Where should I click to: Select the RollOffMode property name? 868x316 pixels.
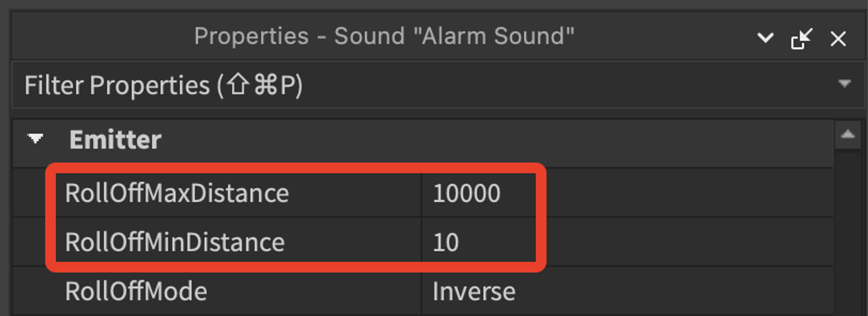pyautogui.click(x=136, y=291)
